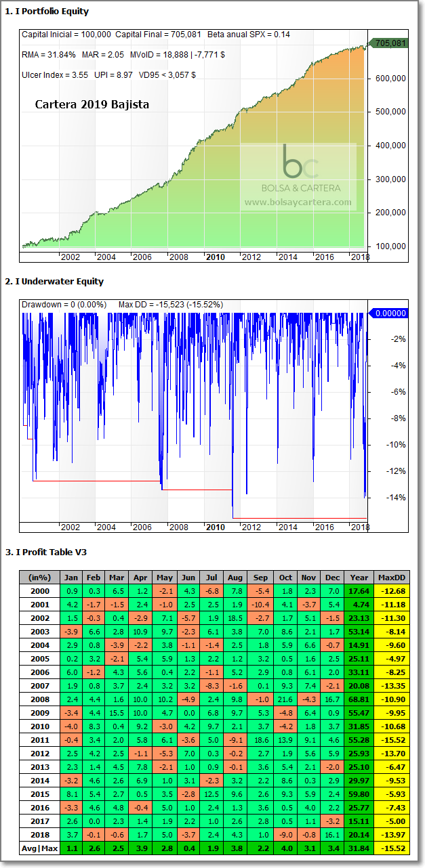Click the 17.64 yearly return for 2000

point(358,590)
